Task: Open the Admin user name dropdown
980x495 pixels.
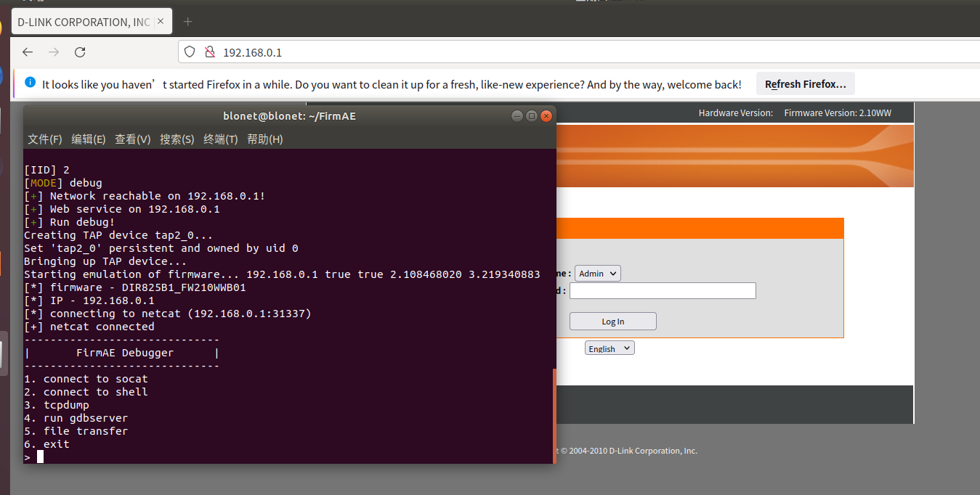Action: [x=598, y=274]
